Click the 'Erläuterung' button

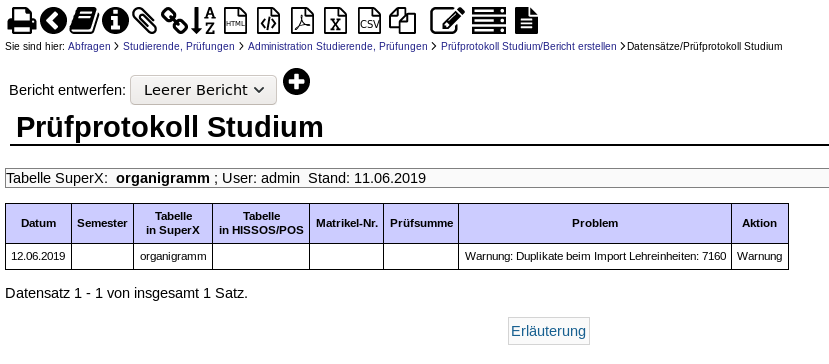tap(549, 331)
